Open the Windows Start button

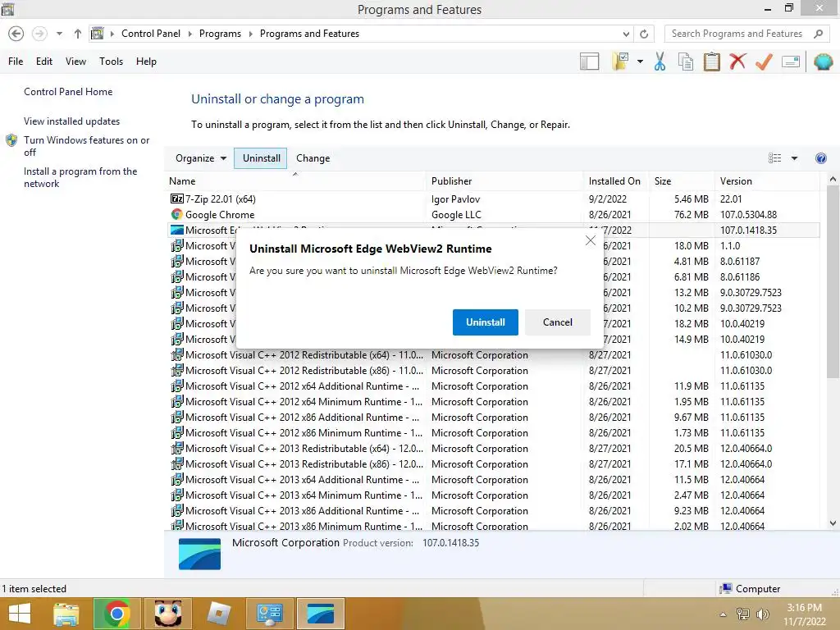20,614
